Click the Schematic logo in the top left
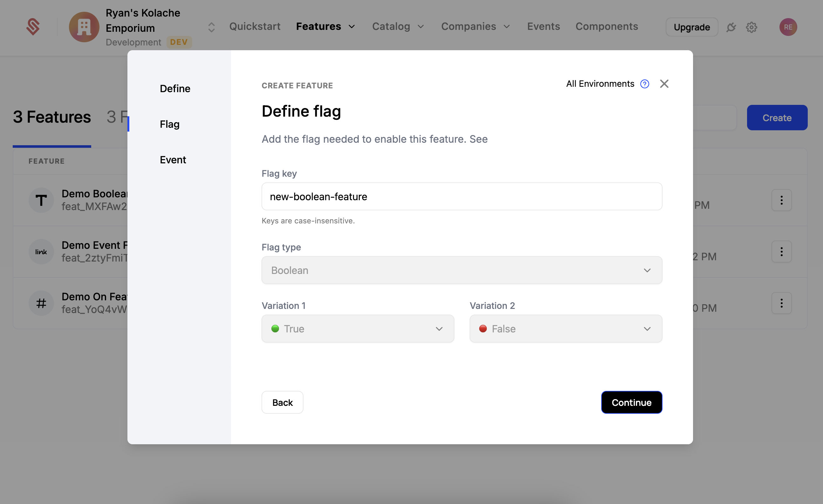Image resolution: width=823 pixels, height=504 pixels. point(33,26)
